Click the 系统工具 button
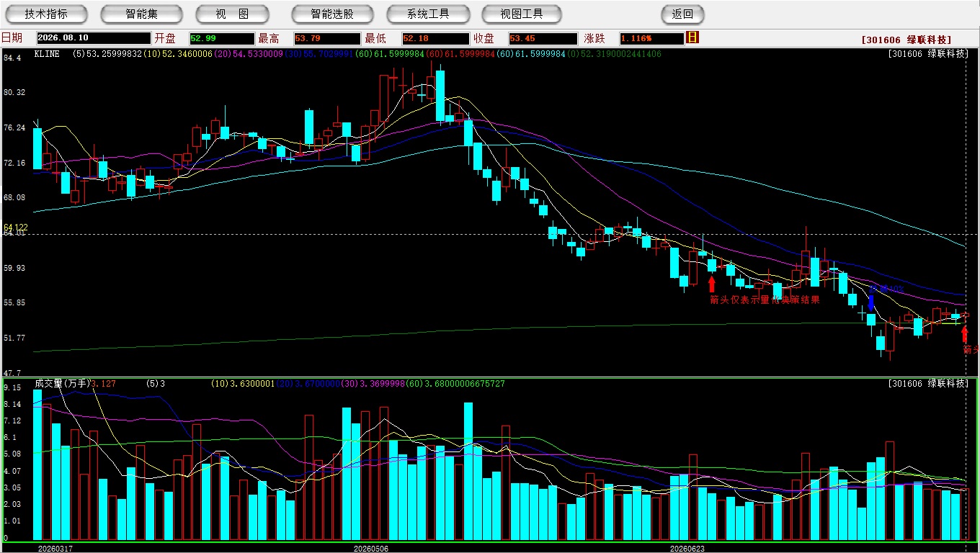This screenshot has width=980, height=553. click(428, 14)
